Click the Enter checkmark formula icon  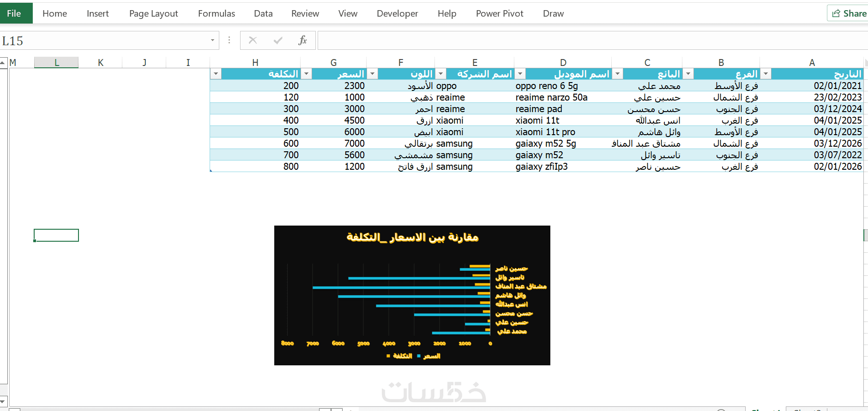(278, 41)
